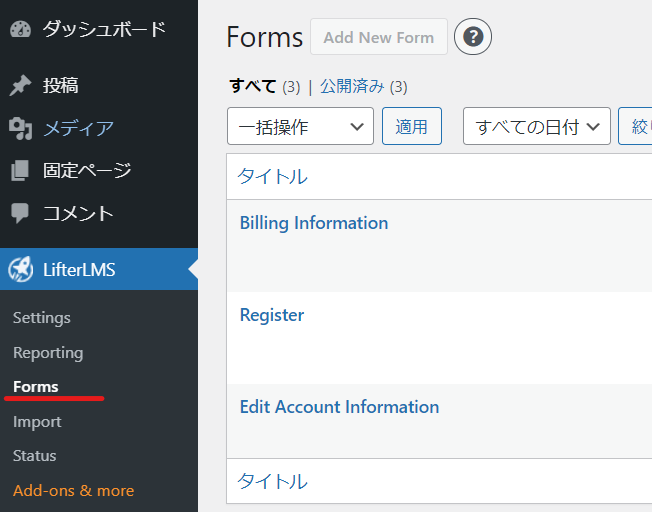Viewport: 652px width, 512px height.
Task: Open the Add-ons & more link
Action: point(74,491)
